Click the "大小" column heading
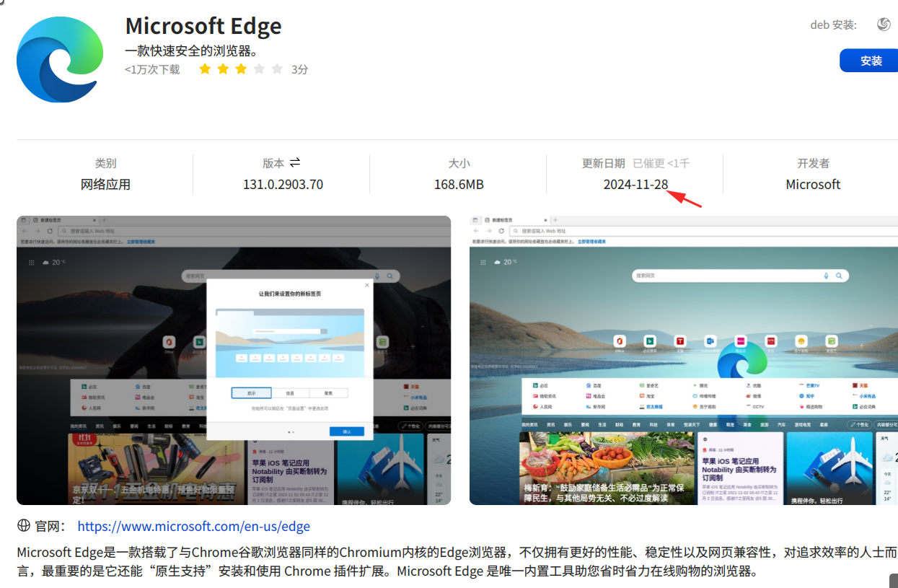 click(x=459, y=164)
